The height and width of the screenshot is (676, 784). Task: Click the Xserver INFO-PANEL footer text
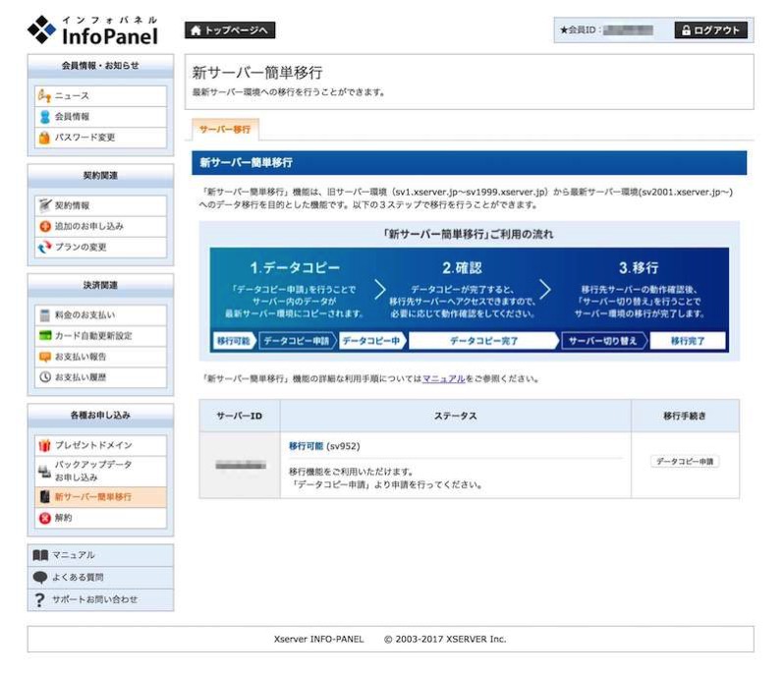point(318,639)
